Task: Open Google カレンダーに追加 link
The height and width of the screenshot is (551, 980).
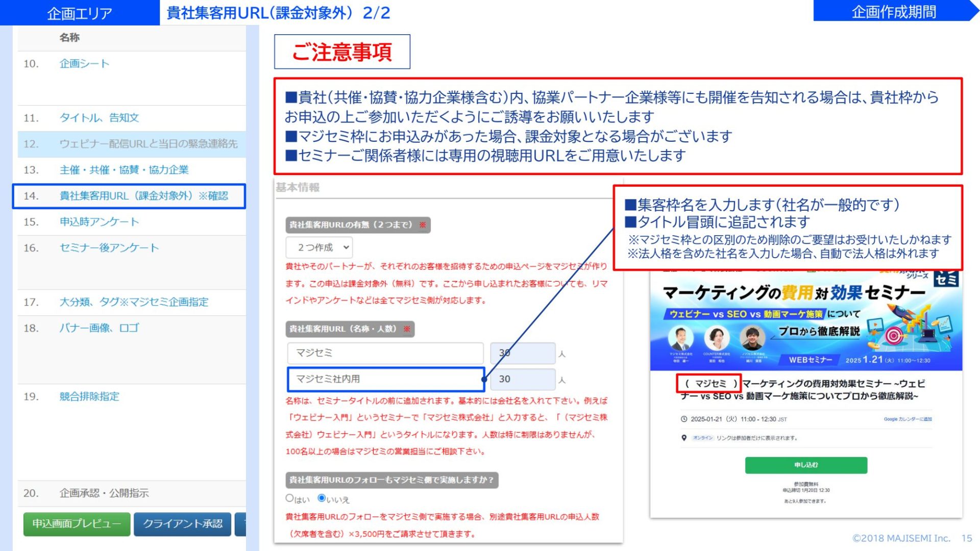Action: pyautogui.click(x=908, y=419)
